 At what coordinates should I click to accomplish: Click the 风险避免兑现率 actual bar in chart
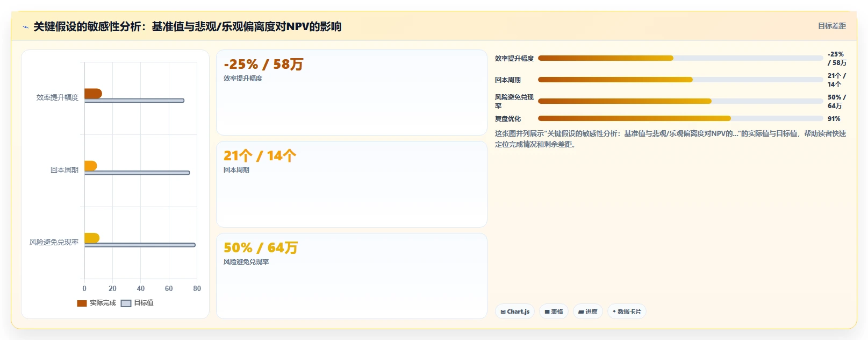click(x=92, y=238)
